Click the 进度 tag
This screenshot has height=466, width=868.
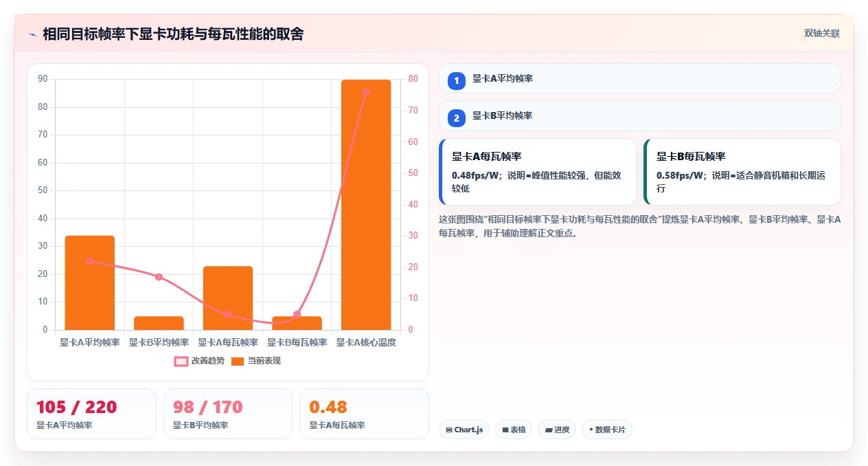557,430
